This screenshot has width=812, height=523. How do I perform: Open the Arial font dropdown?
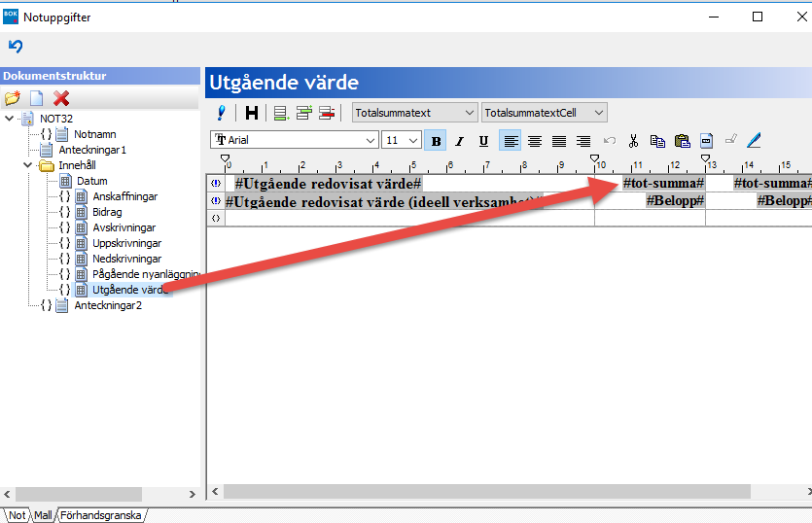point(294,140)
